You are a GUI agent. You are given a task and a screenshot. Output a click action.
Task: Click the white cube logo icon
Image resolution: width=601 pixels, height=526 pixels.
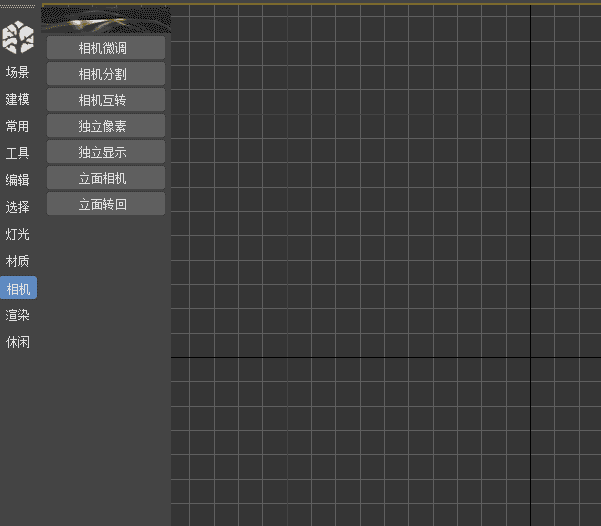coord(18,38)
